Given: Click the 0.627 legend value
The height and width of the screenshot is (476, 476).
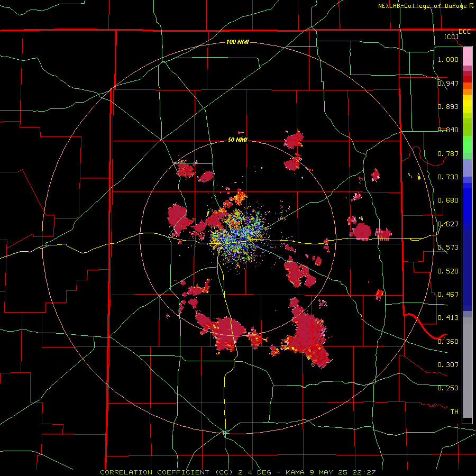Looking at the screenshot, I should click(x=448, y=224).
